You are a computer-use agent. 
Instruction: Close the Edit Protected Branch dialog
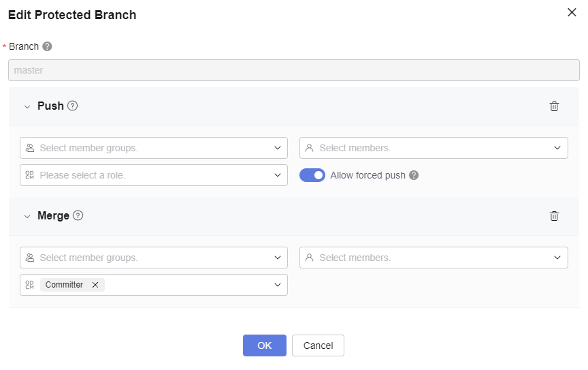click(572, 12)
